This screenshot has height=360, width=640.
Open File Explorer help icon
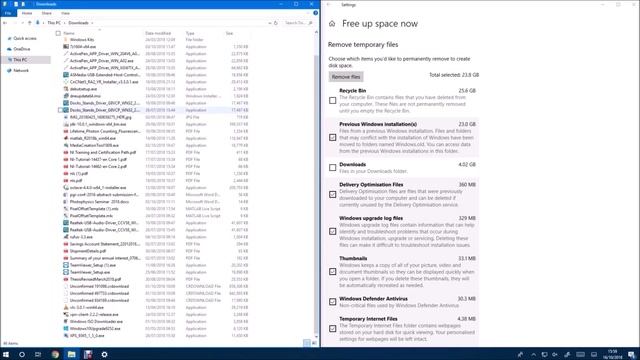click(316, 13)
